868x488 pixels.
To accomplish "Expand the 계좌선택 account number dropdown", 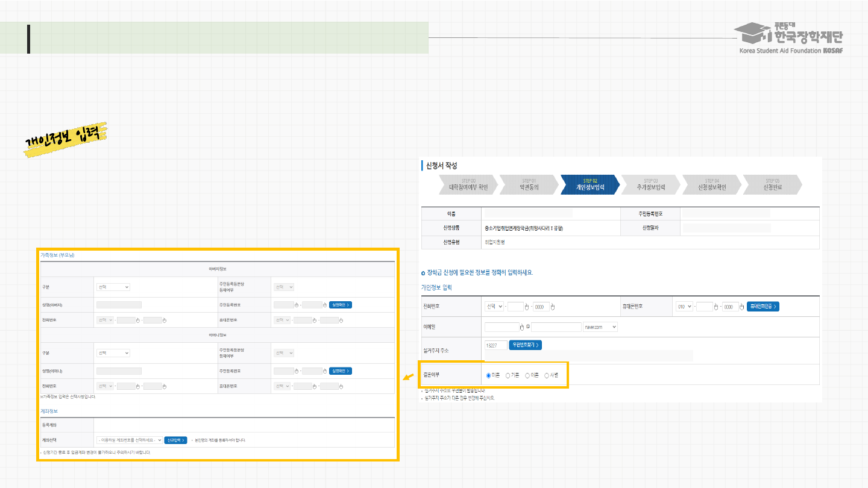I will pos(129,440).
